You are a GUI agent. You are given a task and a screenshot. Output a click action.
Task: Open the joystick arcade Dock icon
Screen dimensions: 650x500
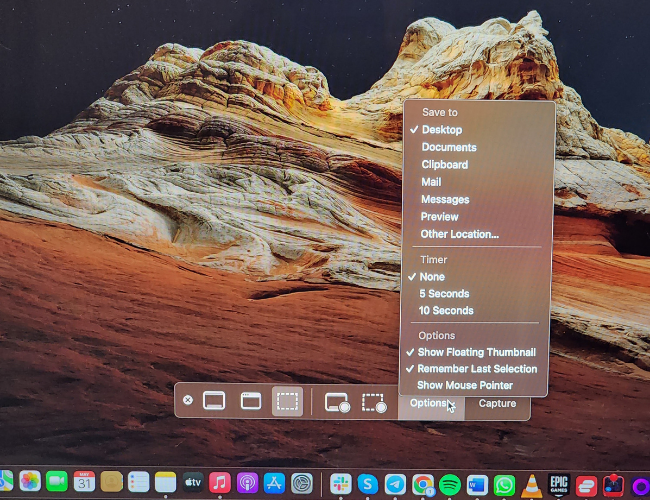pos(614,485)
